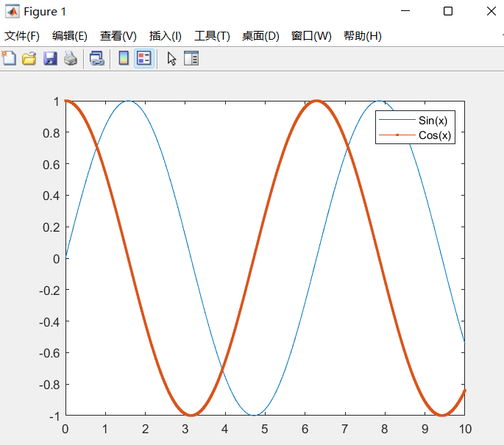
Task: Click the MATLAB logo in the title bar
Action: [13, 12]
